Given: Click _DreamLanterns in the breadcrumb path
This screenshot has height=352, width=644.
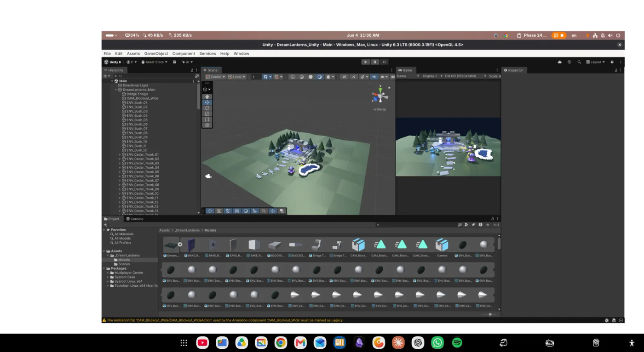Looking at the screenshot, I should [187, 230].
